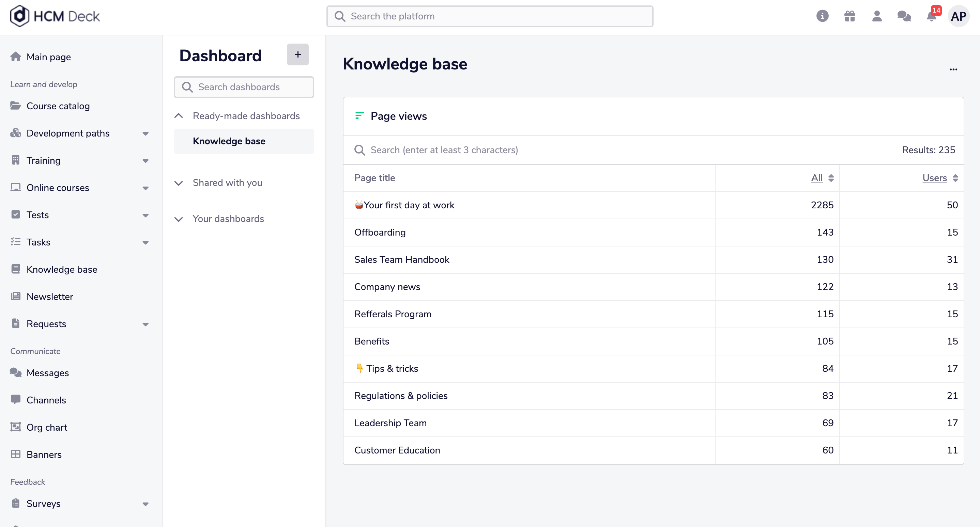Click the Tasks list icon

pos(16,242)
